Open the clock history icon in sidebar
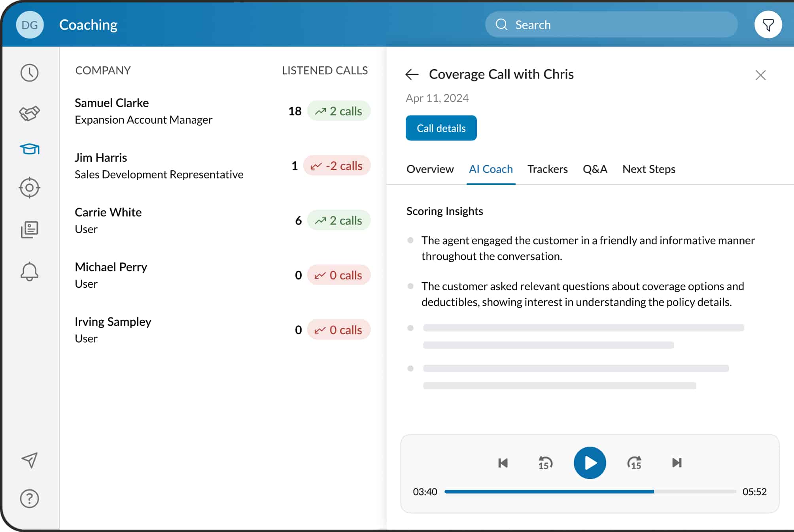This screenshot has height=532, width=794. (30, 73)
